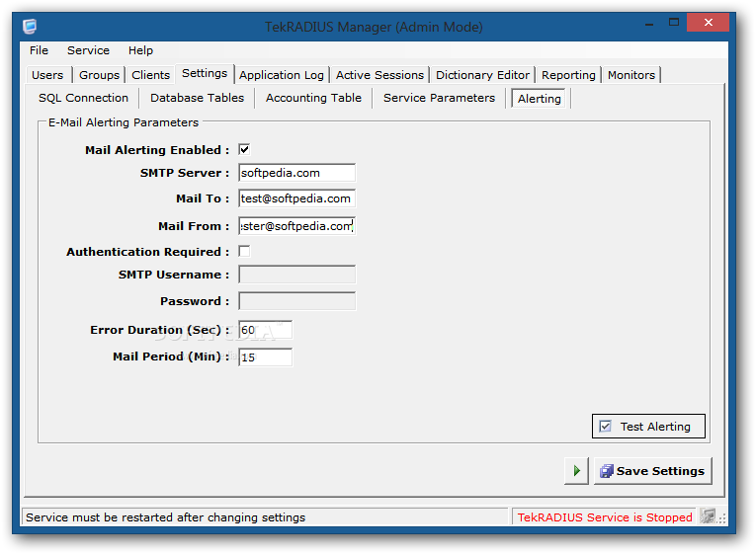Go to the Reporting tab
The height and width of the screenshot is (554, 756).
point(568,75)
